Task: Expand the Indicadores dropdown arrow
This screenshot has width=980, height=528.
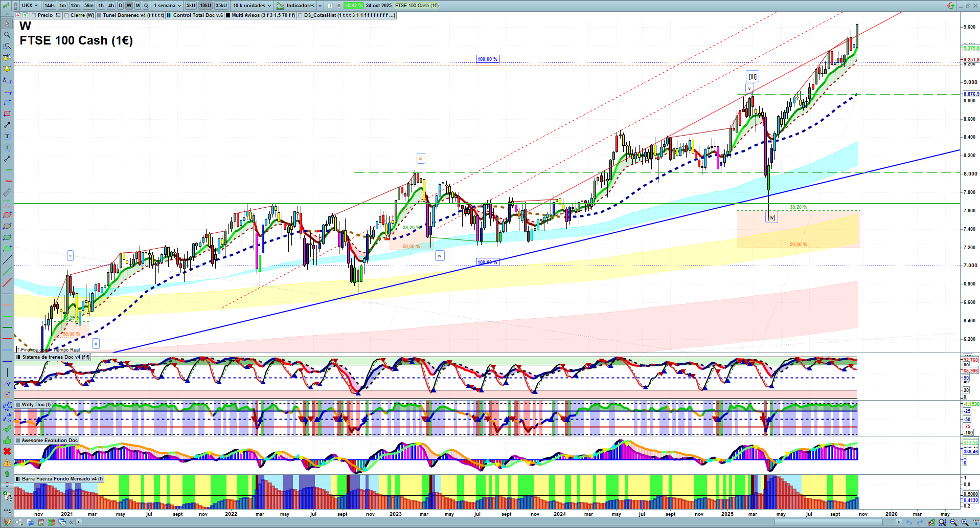Action: (320, 6)
